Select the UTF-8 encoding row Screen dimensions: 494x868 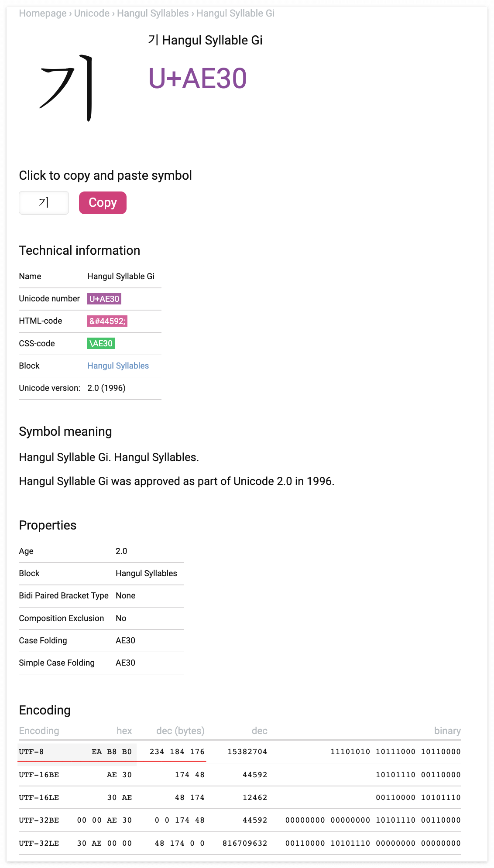point(240,752)
